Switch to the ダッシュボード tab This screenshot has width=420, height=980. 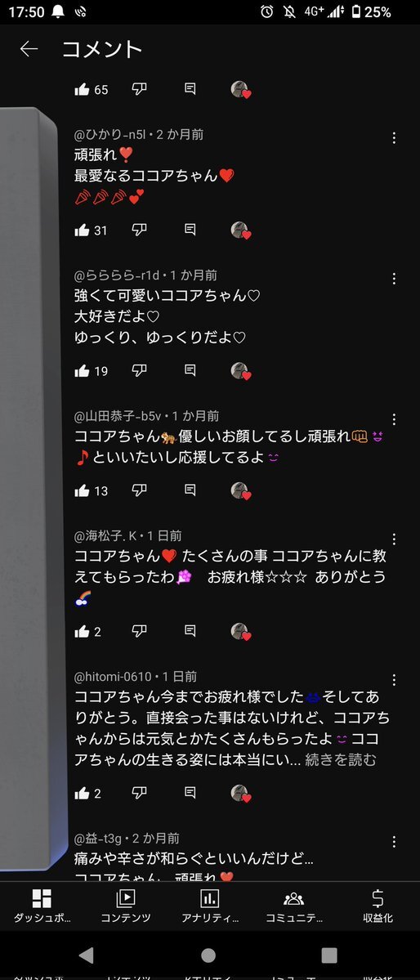point(42,906)
